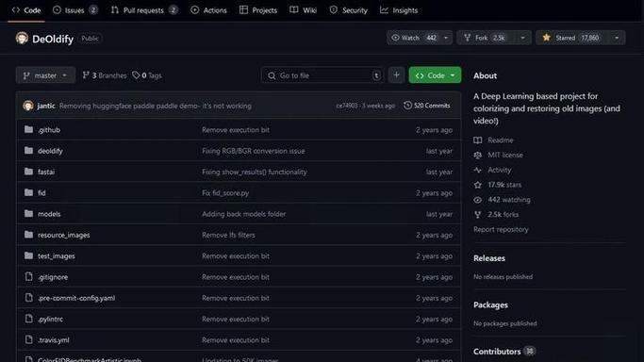The height and width of the screenshot is (362, 644).
Task: Open commit 'Fixing show_results() functionality'
Action: pos(255,172)
